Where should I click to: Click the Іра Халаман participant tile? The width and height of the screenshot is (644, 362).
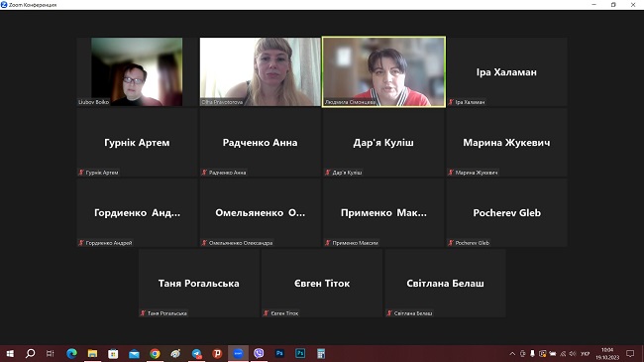click(507, 71)
